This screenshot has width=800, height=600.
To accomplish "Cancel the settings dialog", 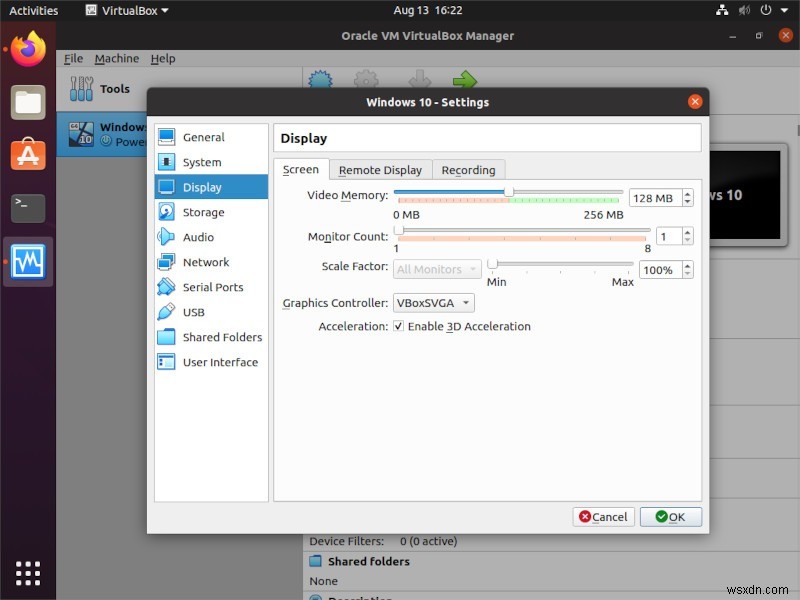I will tap(602, 517).
